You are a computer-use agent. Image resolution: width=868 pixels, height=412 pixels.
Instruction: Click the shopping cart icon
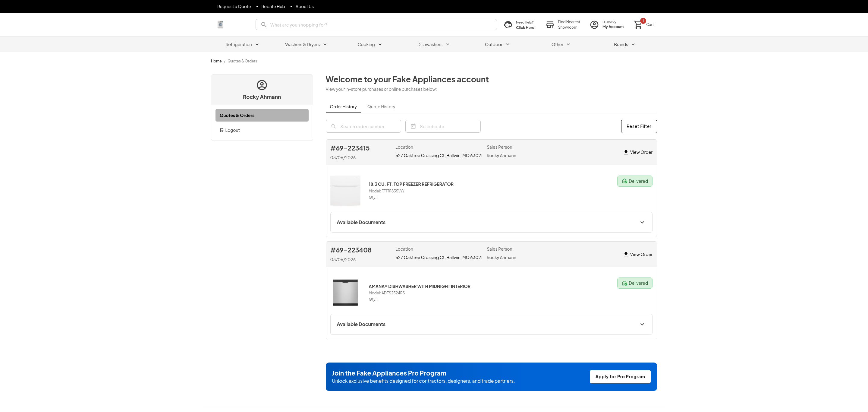638,25
